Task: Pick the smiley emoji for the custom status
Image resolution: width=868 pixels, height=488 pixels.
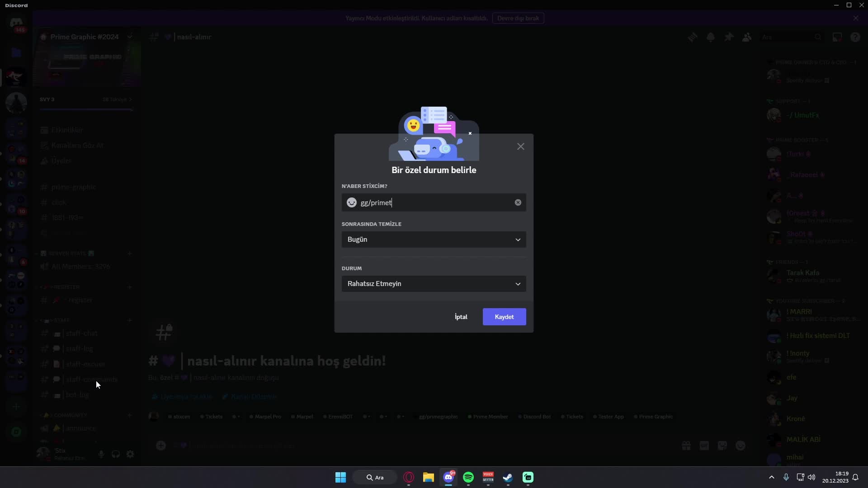Action: click(x=352, y=202)
